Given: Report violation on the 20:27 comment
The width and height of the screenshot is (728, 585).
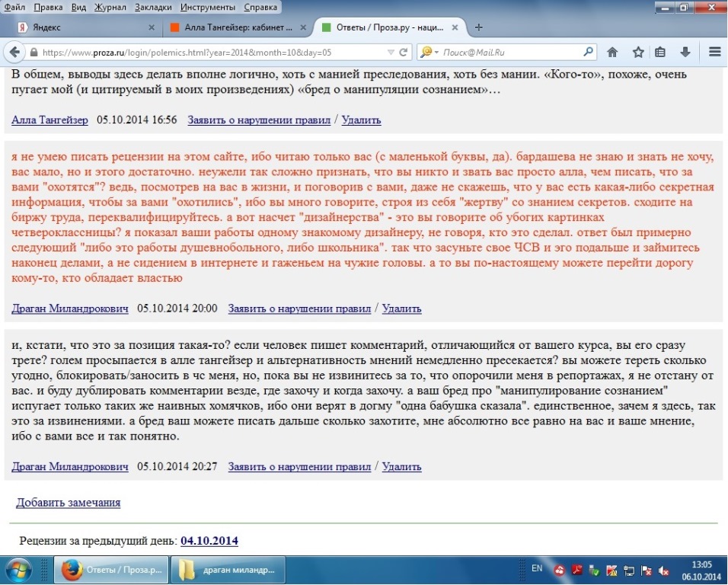Looking at the screenshot, I should tap(299, 467).
